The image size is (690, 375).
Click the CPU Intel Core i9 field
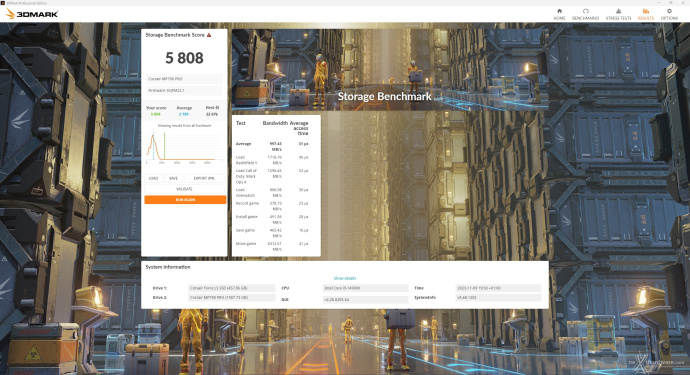click(365, 288)
